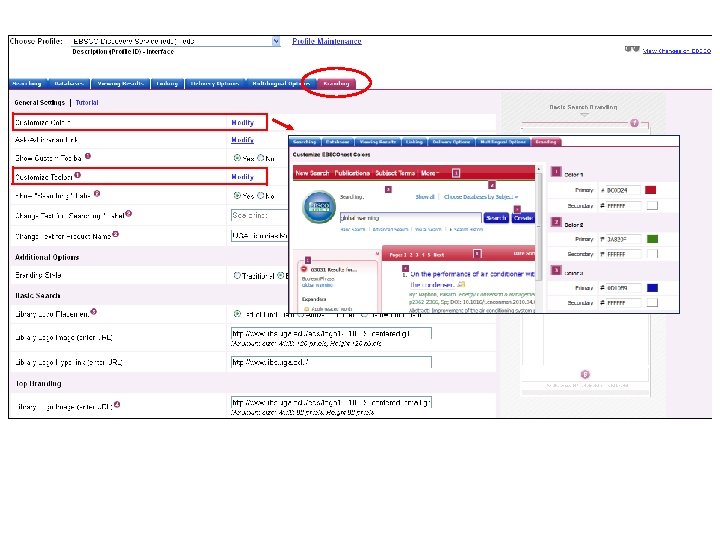Expand the More menu in preview toolbar
This screenshot has width=720, height=540.
(430, 173)
